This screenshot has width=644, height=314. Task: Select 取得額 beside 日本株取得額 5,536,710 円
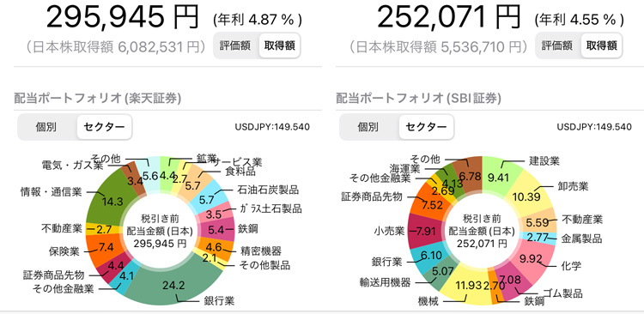point(602,45)
